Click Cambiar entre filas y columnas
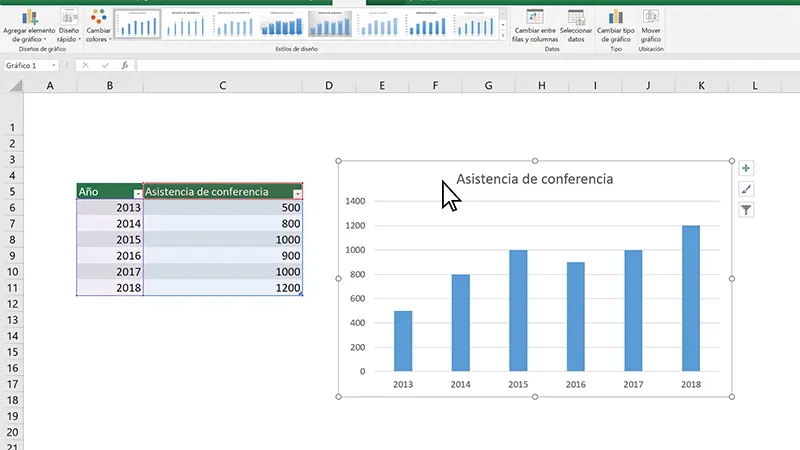 [534, 23]
